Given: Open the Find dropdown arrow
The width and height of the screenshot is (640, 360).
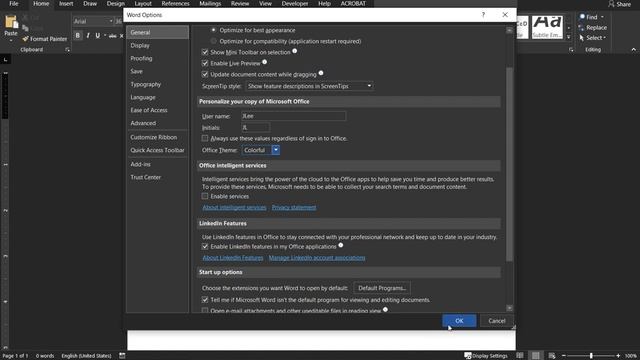Looking at the screenshot, I should tap(602, 17).
